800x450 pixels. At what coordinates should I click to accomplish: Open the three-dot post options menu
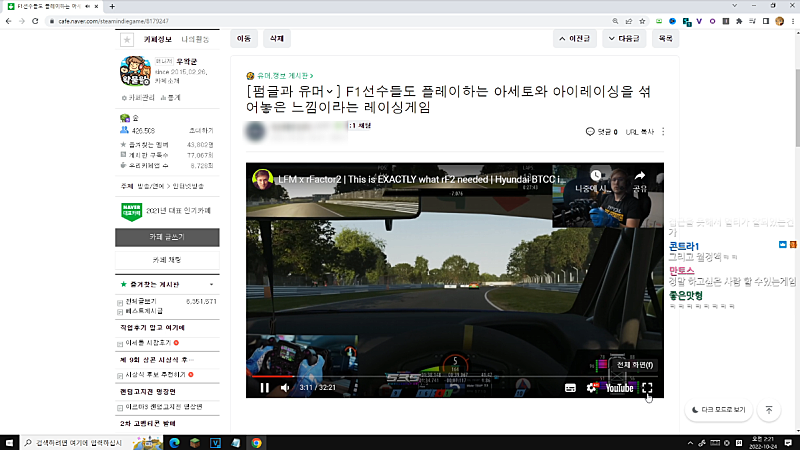tap(663, 131)
